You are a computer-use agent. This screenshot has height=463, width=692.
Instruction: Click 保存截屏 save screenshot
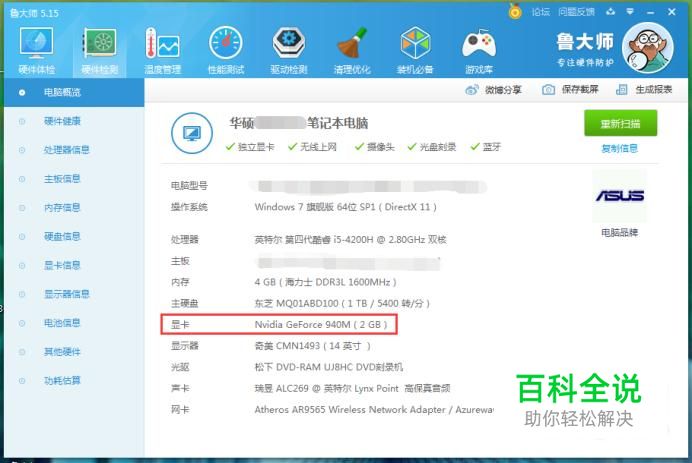click(x=570, y=90)
